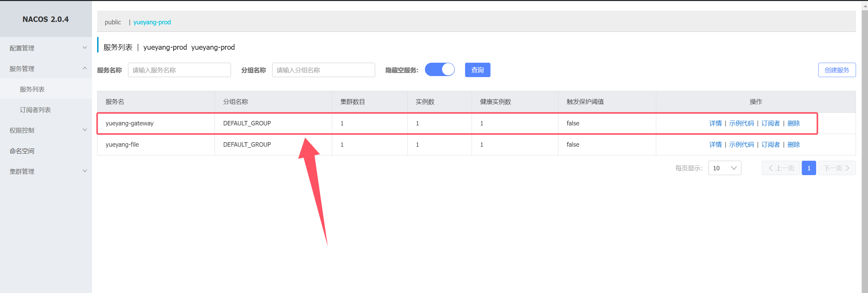
Task: Select page 1 in pagination
Action: click(x=809, y=168)
